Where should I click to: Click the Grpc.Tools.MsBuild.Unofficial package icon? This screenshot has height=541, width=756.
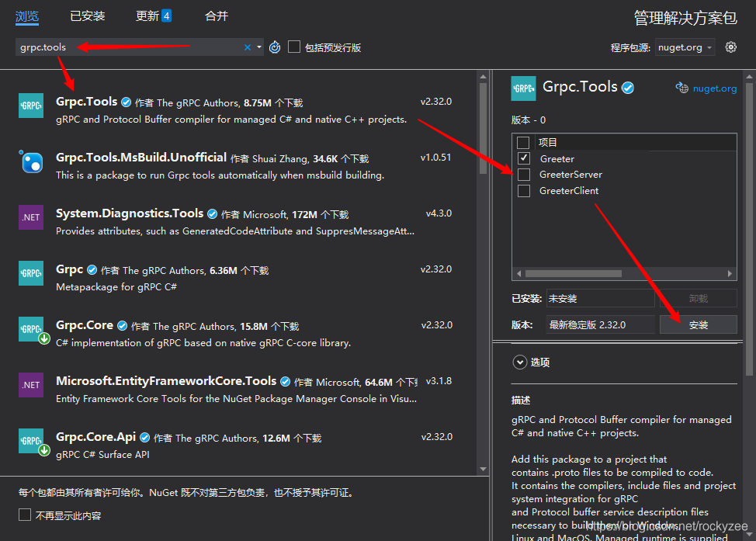31,161
